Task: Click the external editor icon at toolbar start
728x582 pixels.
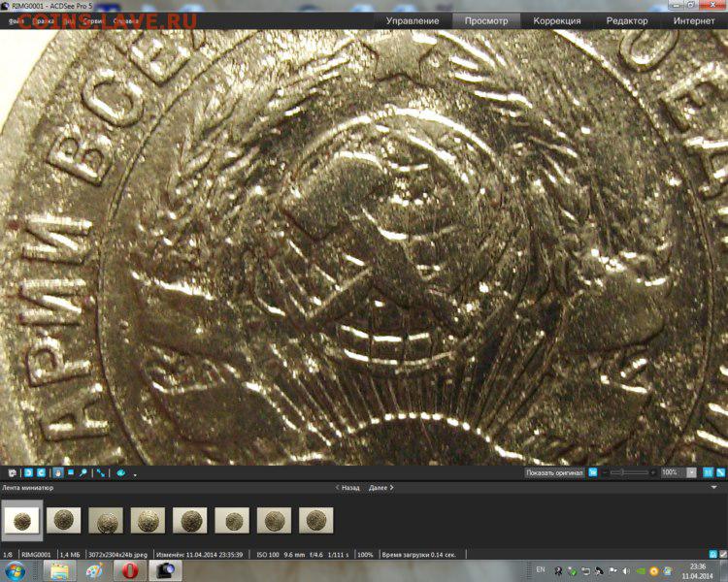Action: coord(13,473)
